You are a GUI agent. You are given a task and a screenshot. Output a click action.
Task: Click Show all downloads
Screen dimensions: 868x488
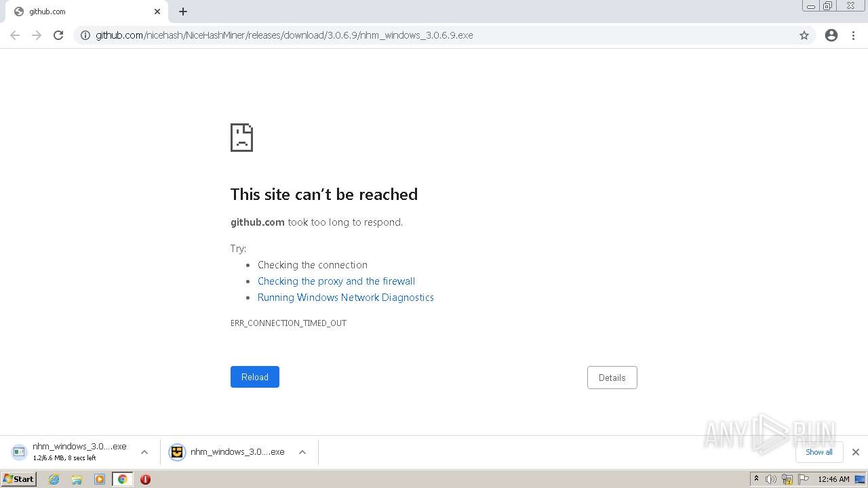819,452
